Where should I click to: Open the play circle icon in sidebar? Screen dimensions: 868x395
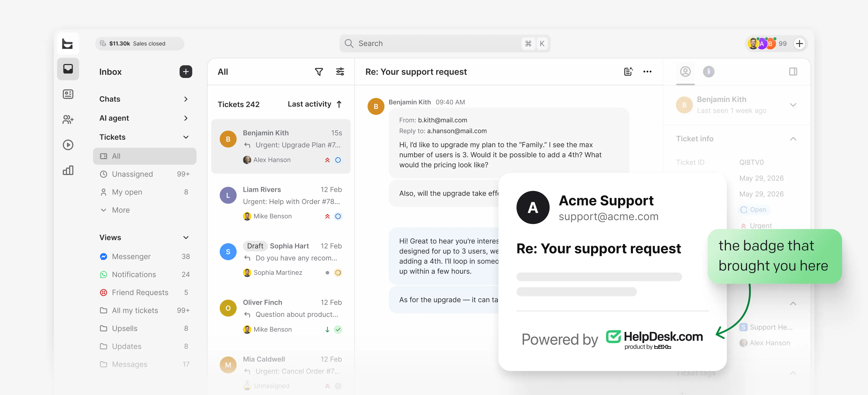pos(68,145)
